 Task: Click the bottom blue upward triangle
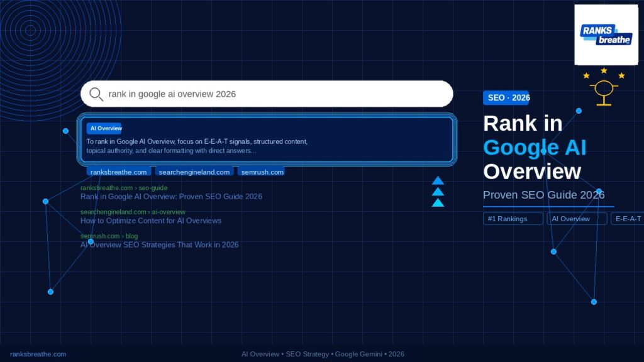point(438,202)
